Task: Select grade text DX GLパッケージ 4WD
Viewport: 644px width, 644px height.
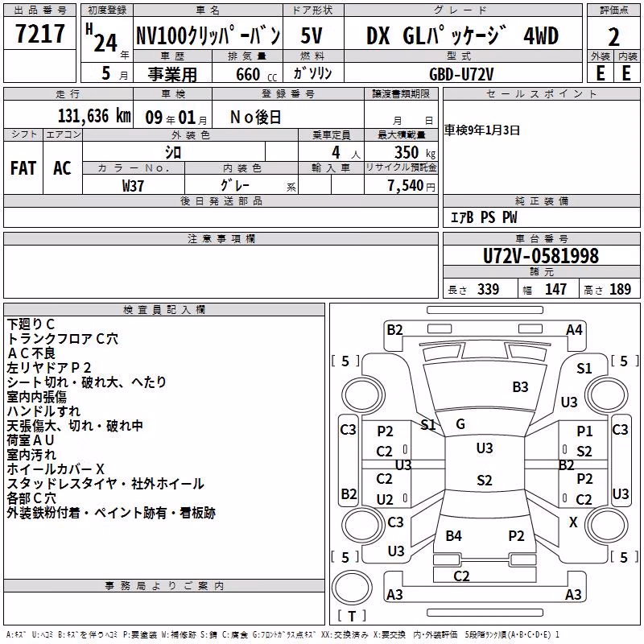Action: pos(462,35)
